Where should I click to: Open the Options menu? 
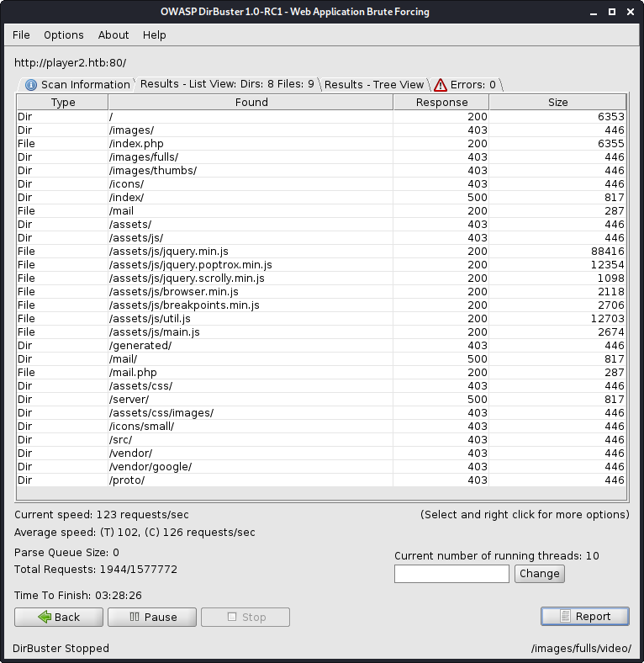pyautogui.click(x=64, y=35)
